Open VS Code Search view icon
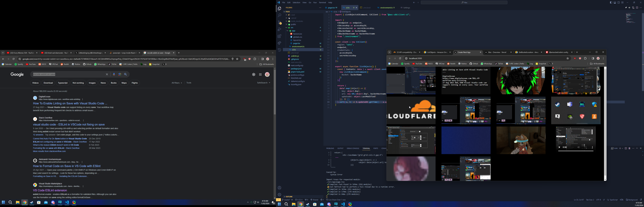 pos(279,16)
